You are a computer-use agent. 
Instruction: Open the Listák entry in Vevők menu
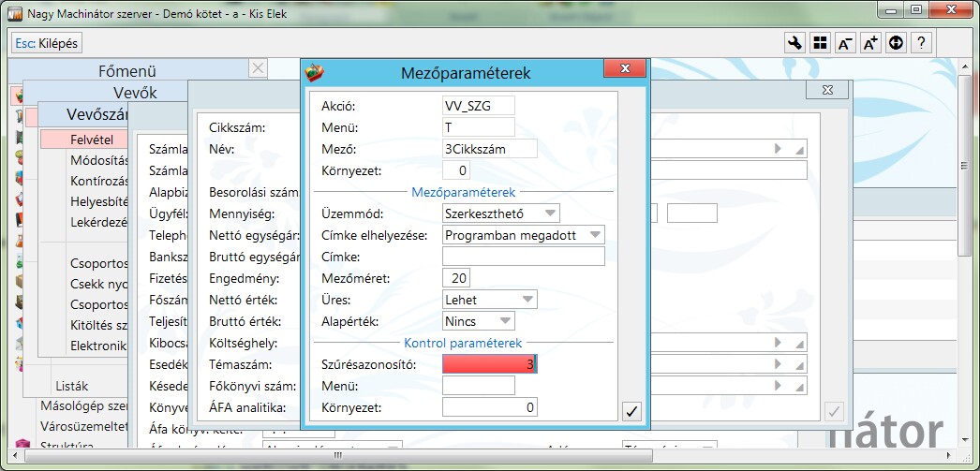pyautogui.click(x=72, y=386)
